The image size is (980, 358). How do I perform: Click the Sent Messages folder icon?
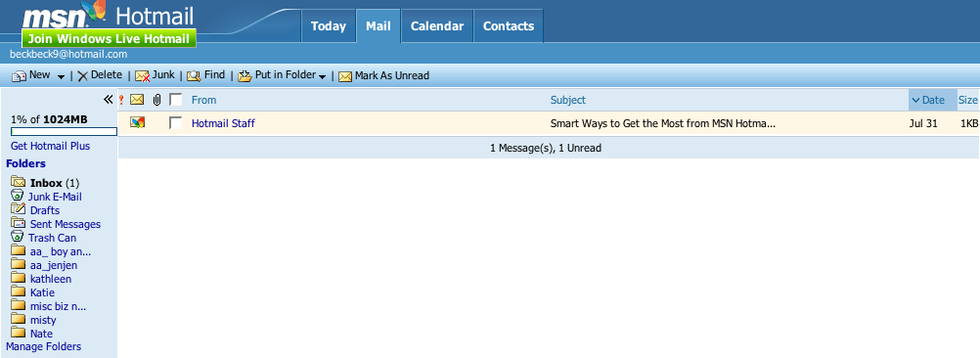19,223
